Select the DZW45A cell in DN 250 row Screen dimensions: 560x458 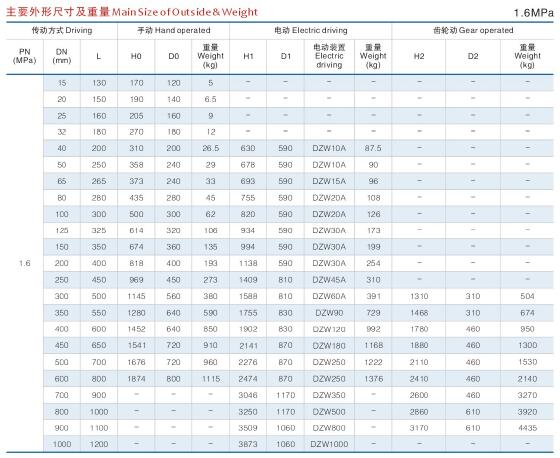click(x=329, y=280)
